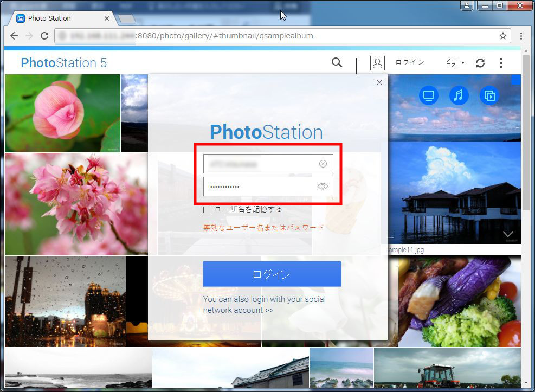Click the page scrollbar down arrow
Image resolution: width=535 pixels, height=392 pixels.
(526, 383)
